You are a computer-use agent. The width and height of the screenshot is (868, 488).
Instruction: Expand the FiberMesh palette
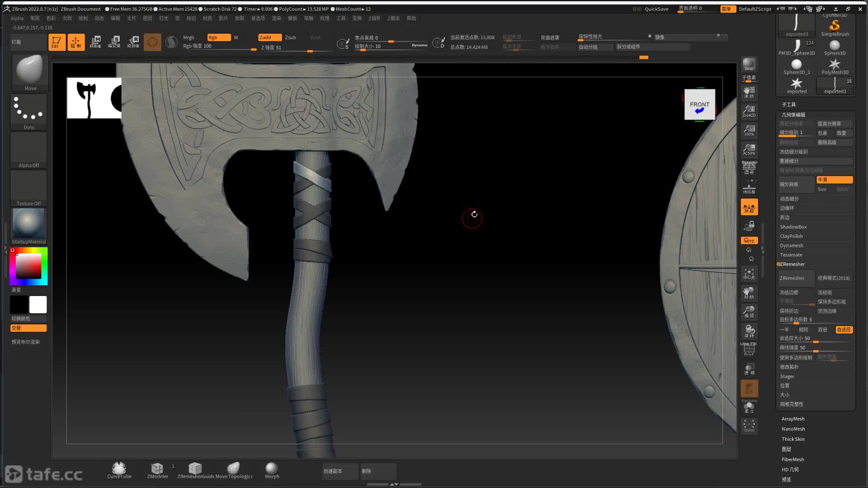click(793, 460)
